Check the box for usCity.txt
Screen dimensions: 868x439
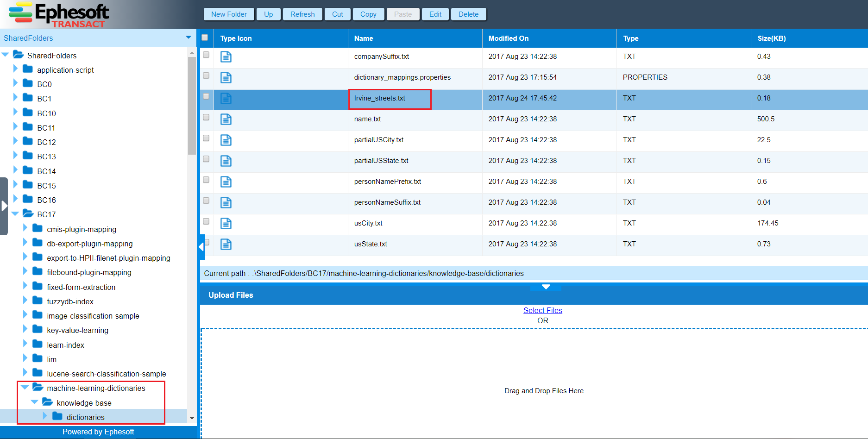206,221
